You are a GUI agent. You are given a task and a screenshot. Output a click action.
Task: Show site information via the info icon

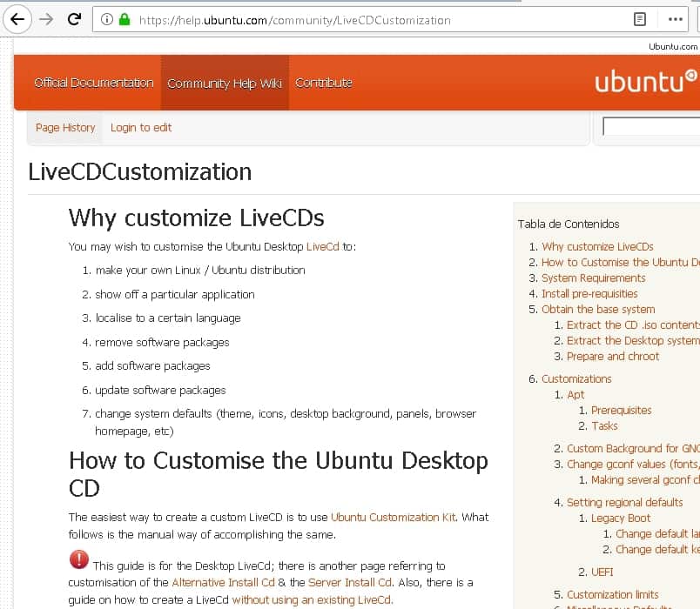107,19
